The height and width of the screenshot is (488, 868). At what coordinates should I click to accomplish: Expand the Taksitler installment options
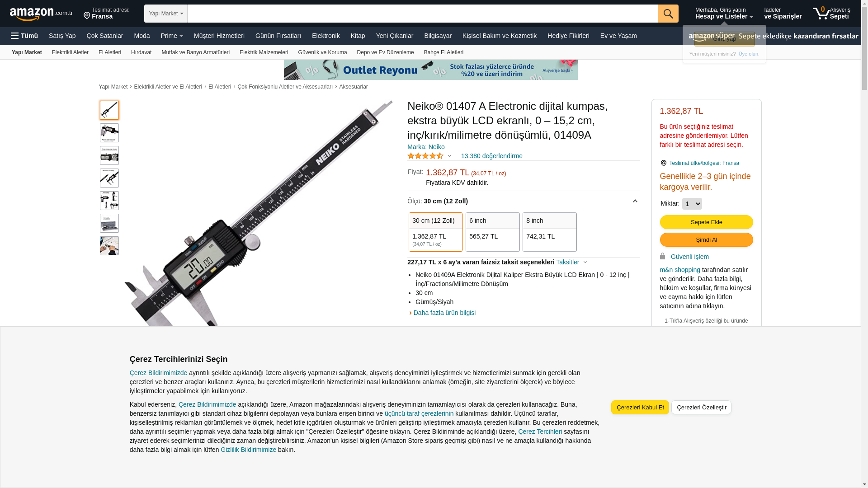click(x=571, y=262)
